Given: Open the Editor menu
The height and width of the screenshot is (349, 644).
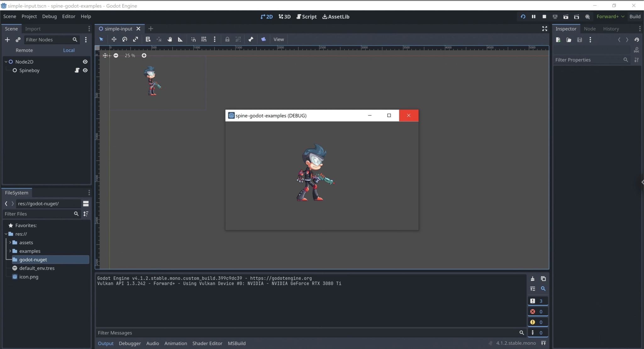Looking at the screenshot, I should (69, 16).
